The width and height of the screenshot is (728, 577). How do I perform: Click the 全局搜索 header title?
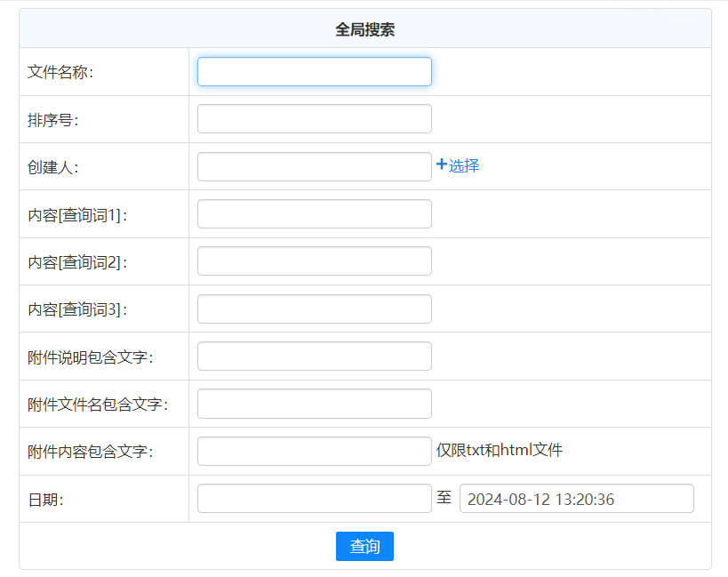point(364,29)
